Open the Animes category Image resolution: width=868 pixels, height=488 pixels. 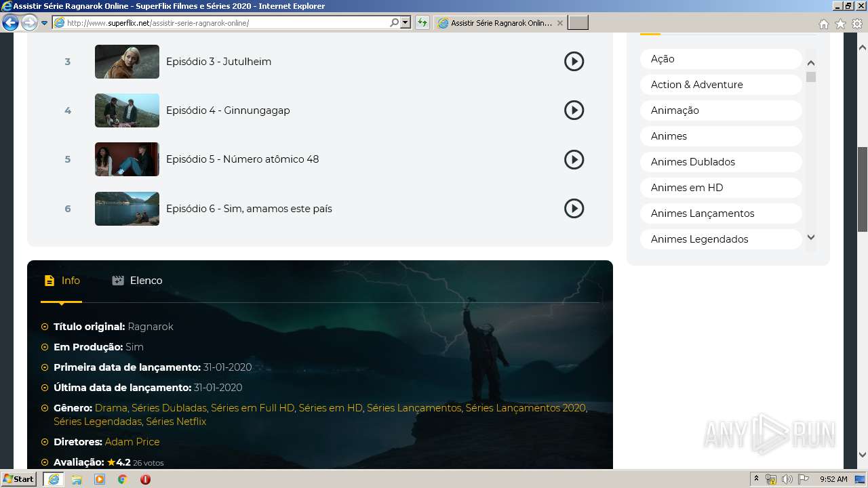721,136
